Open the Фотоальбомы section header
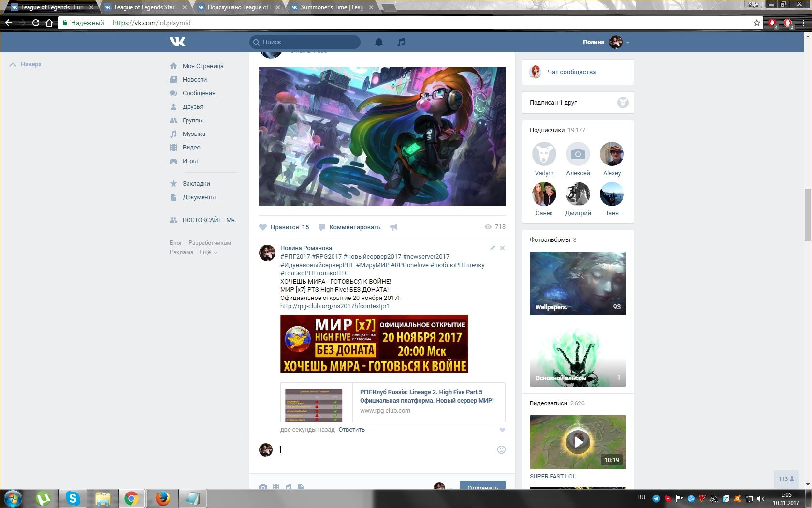Screen dimensions: 812x508 pyautogui.click(x=553, y=240)
